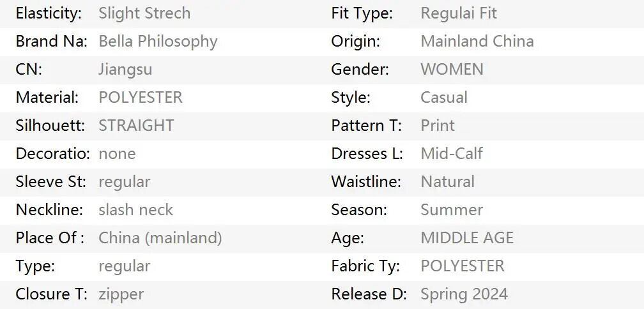
Task: Select the Print pattern value
Action: (x=438, y=126)
